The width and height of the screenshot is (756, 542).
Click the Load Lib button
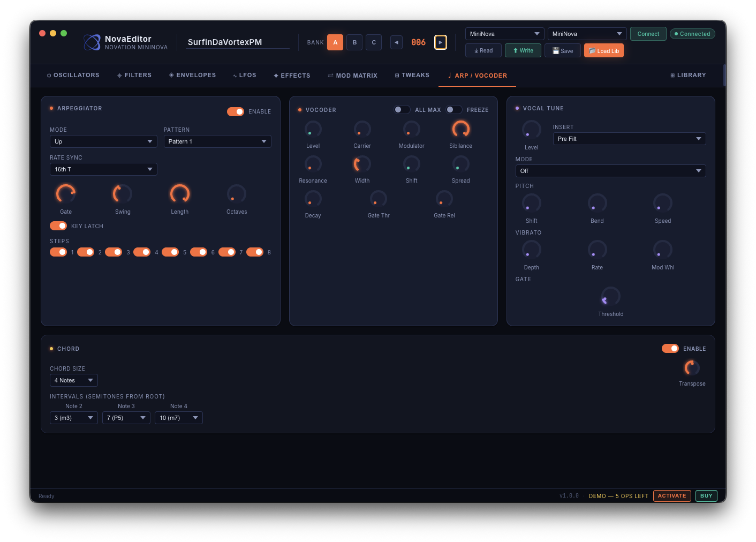click(x=604, y=51)
